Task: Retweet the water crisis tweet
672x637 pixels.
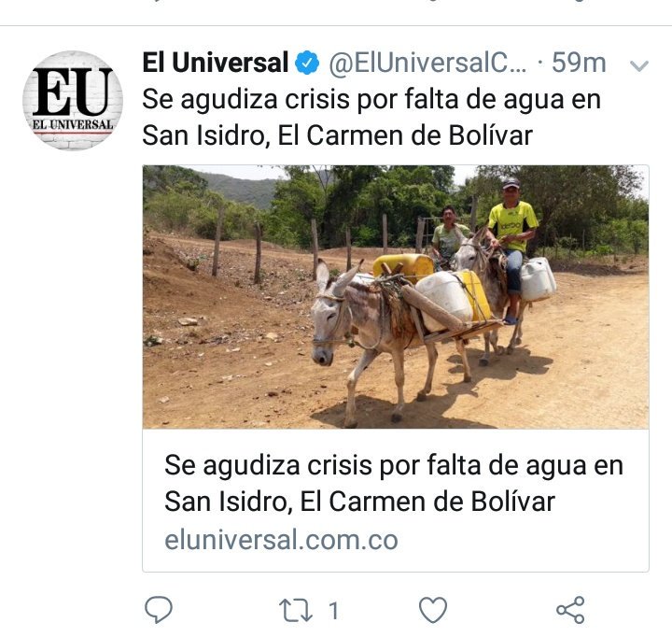Action: (295, 610)
